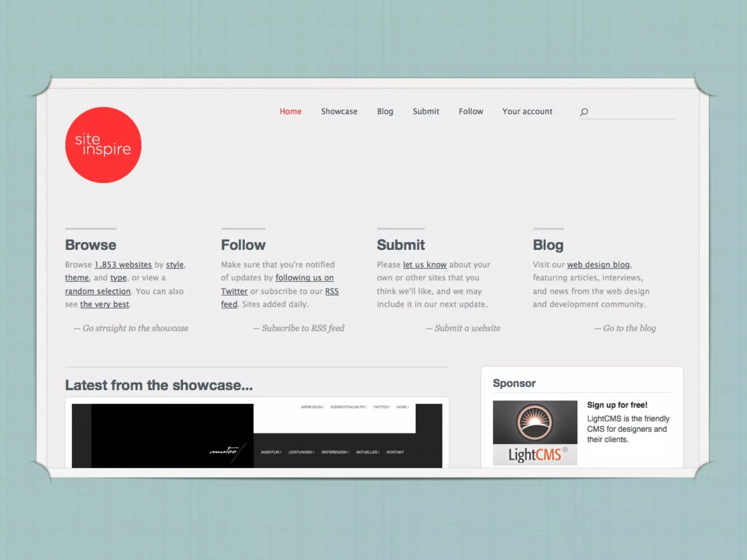Screen dimensions: 747x560
Task: Open the mutoo showcase thumbnail
Action: [257, 436]
